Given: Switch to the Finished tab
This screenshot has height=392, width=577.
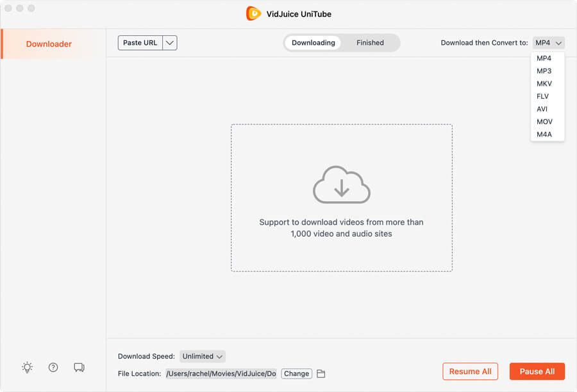Looking at the screenshot, I should tap(370, 43).
